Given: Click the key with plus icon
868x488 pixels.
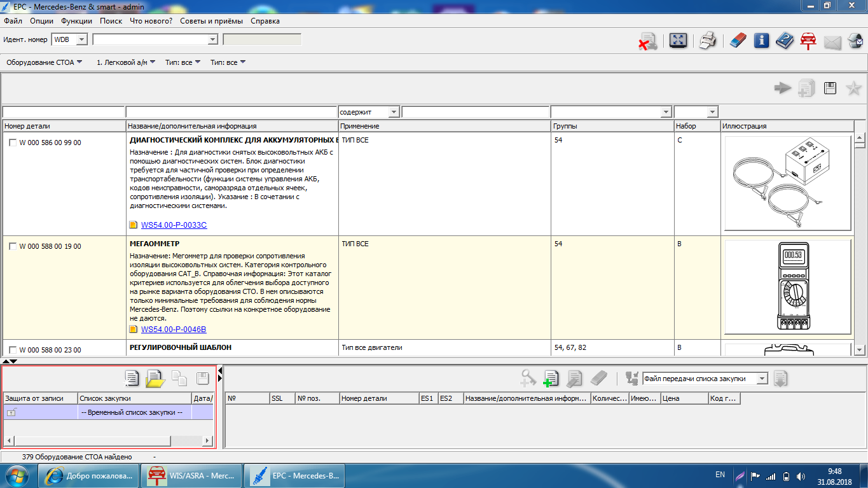Looking at the screenshot, I should [x=528, y=379].
